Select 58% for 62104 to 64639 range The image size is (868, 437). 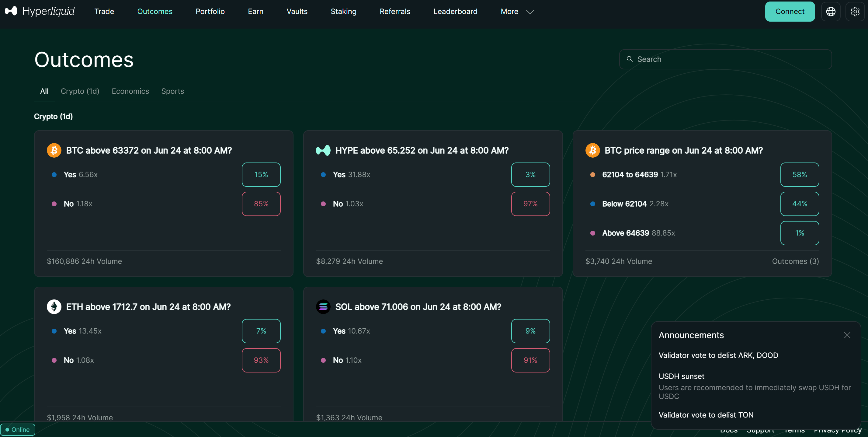point(800,175)
